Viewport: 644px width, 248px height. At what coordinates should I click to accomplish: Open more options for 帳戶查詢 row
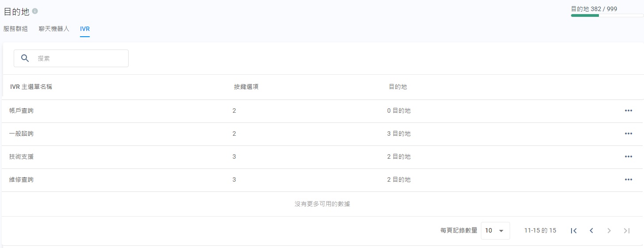(x=628, y=111)
